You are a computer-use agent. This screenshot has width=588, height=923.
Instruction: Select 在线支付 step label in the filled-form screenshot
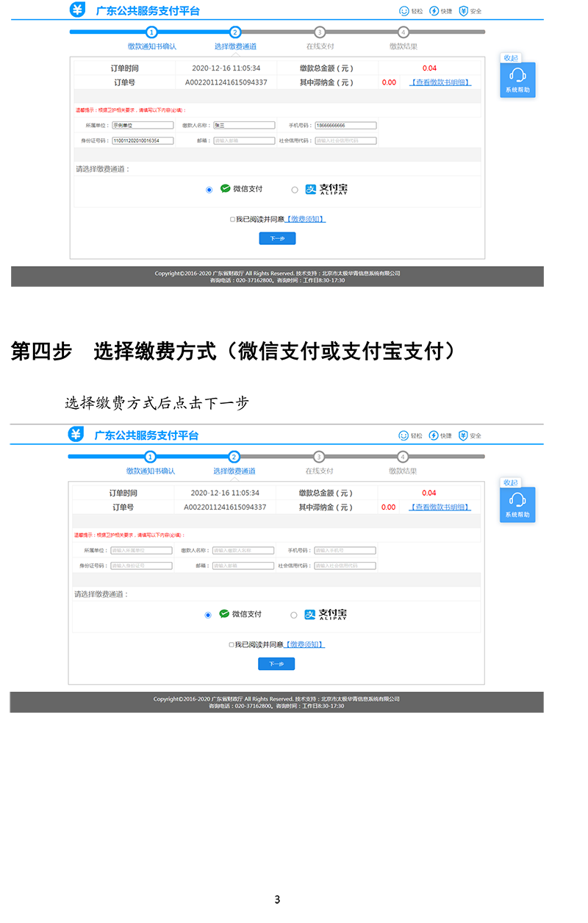320,46
